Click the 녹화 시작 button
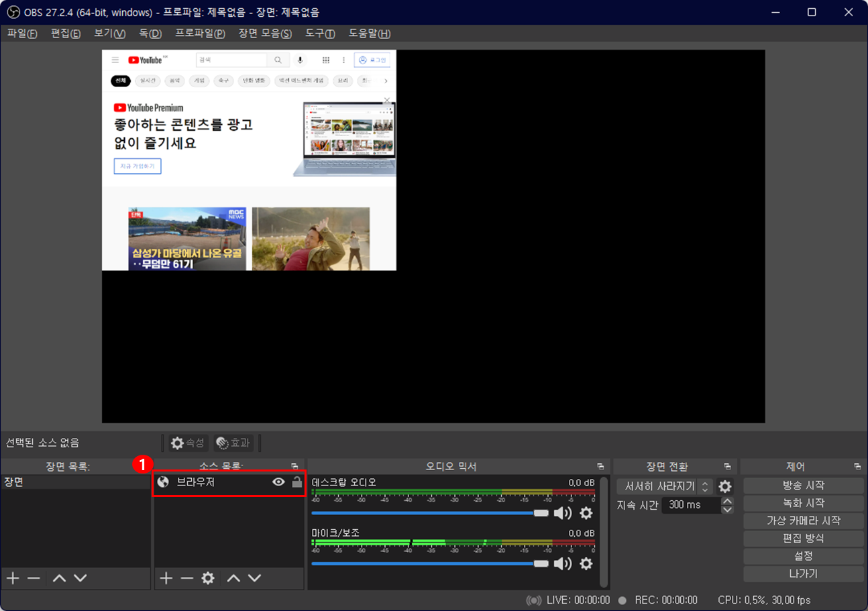This screenshot has width=868, height=611. pos(804,503)
